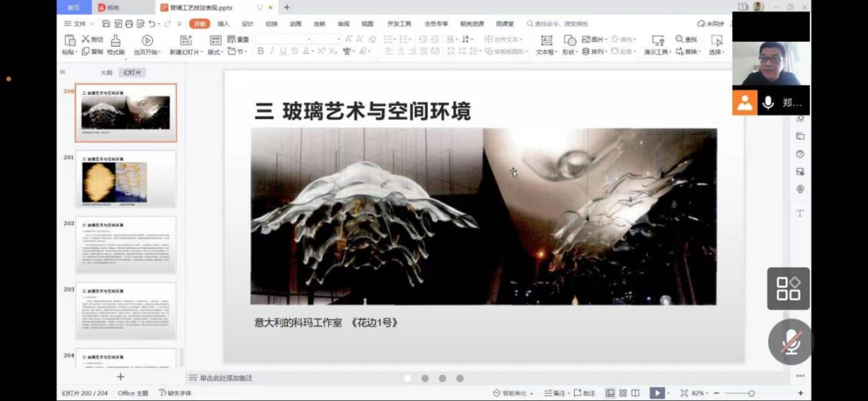Click the Increase Font Size icon
Screen dimensions: 868x401
point(349,39)
